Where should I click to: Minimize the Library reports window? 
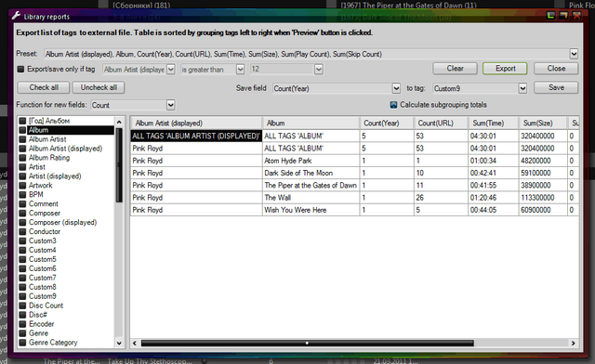pos(550,16)
